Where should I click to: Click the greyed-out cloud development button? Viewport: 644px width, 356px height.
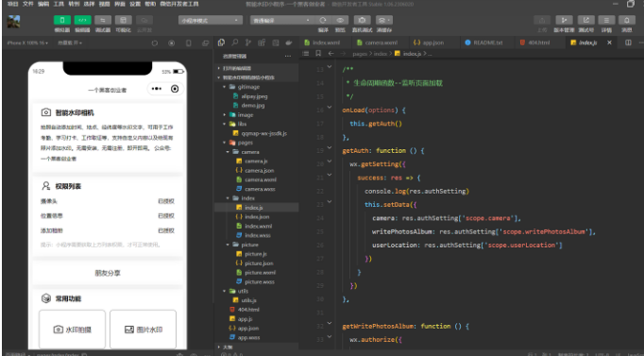[x=144, y=20]
